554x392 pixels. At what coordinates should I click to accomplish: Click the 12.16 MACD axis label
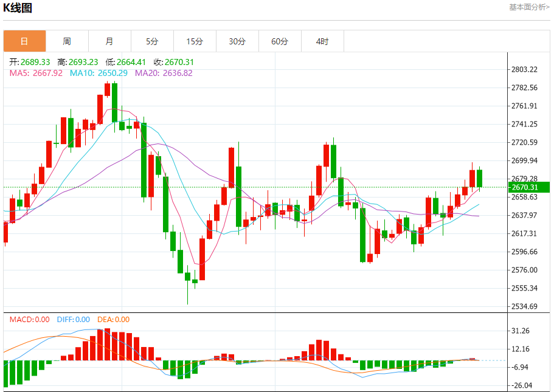[521, 349]
